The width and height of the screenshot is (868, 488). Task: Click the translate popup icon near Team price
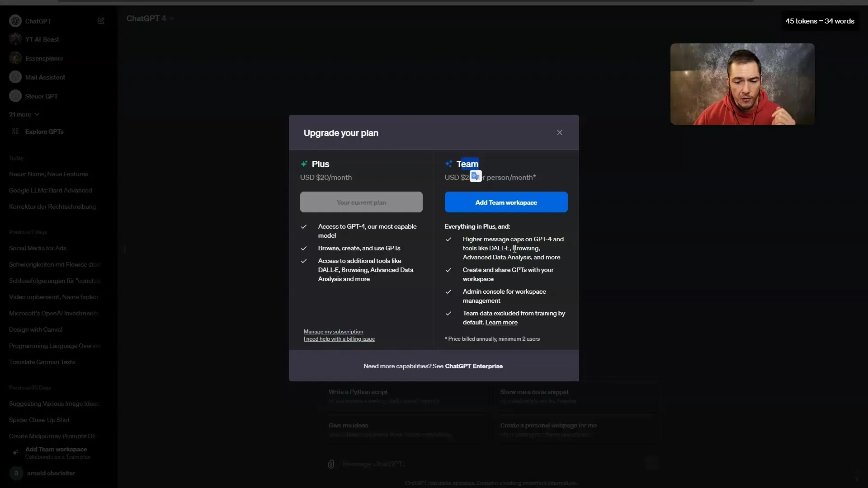click(476, 176)
